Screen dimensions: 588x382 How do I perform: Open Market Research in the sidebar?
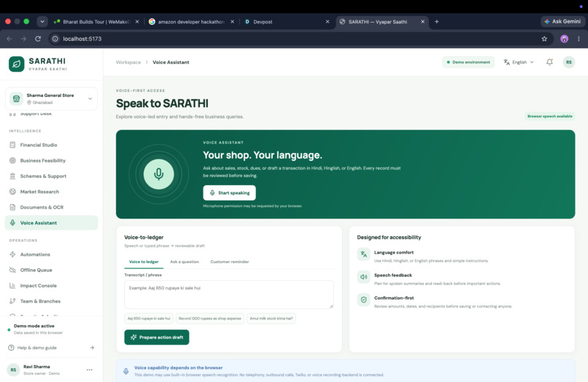tap(51, 192)
